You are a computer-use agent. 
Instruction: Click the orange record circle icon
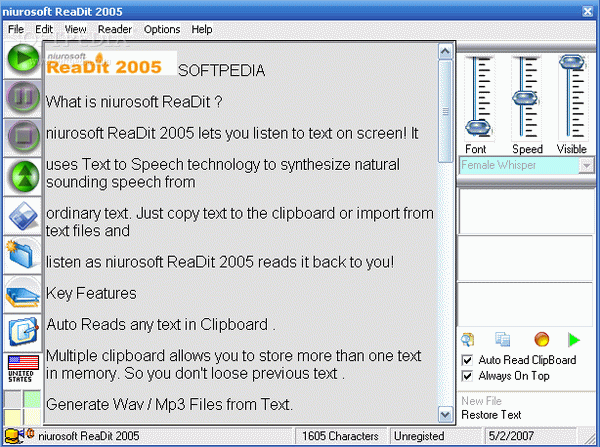[x=541, y=340]
